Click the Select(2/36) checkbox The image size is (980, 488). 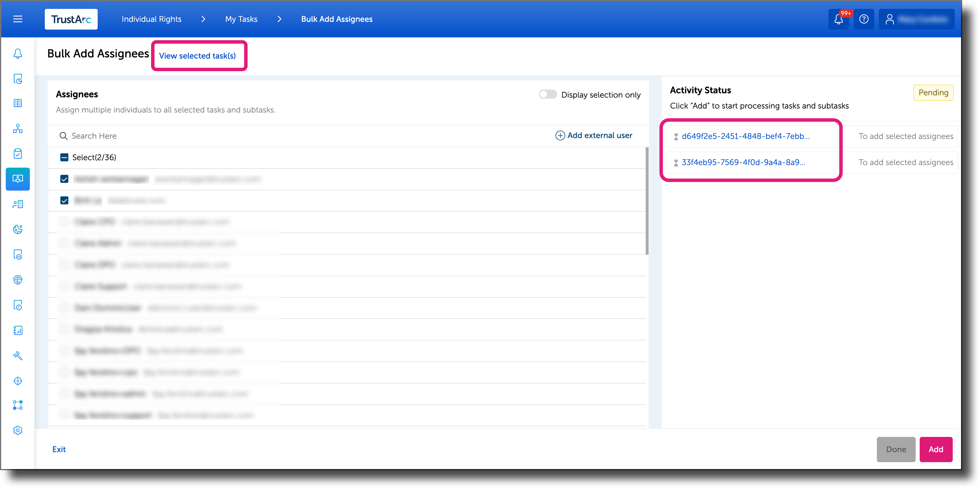click(64, 157)
